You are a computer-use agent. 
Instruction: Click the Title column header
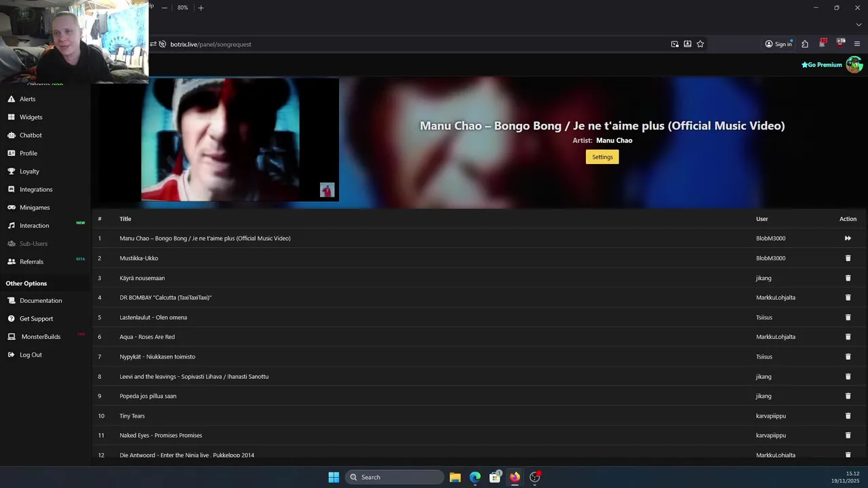pos(125,219)
